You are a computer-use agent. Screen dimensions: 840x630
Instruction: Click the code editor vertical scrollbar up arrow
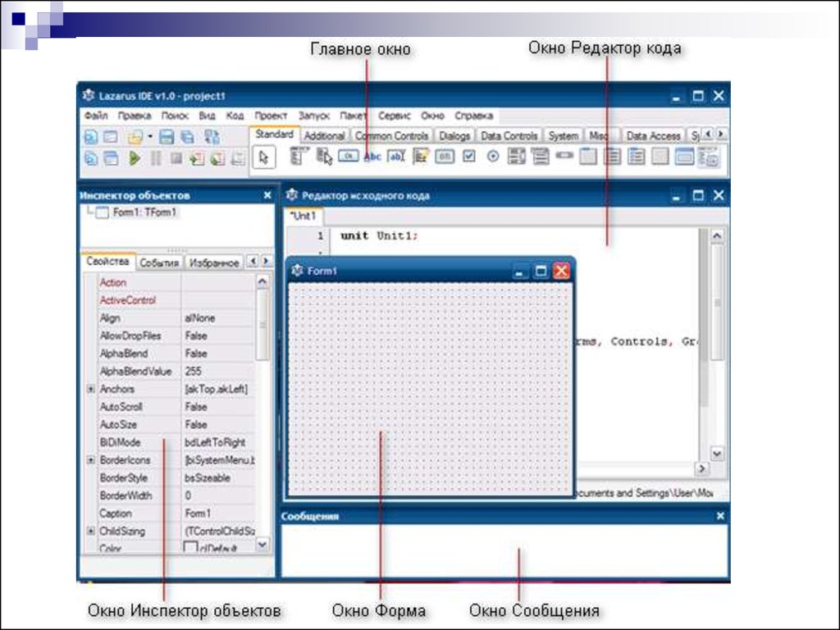coord(717,235)
